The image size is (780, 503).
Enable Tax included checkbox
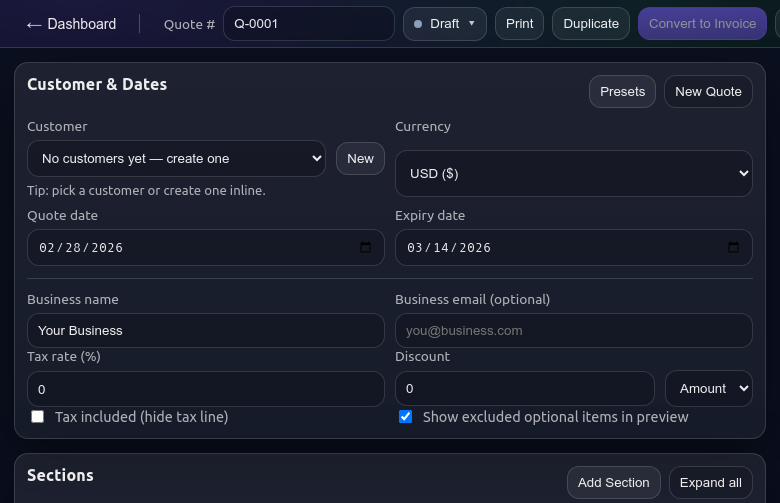coord(37,416)
